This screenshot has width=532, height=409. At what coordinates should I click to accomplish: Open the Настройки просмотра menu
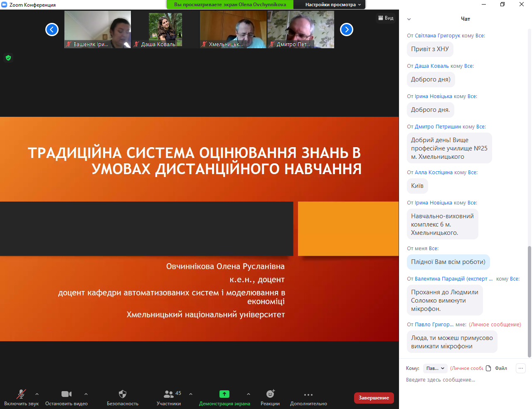click(333, 5)
